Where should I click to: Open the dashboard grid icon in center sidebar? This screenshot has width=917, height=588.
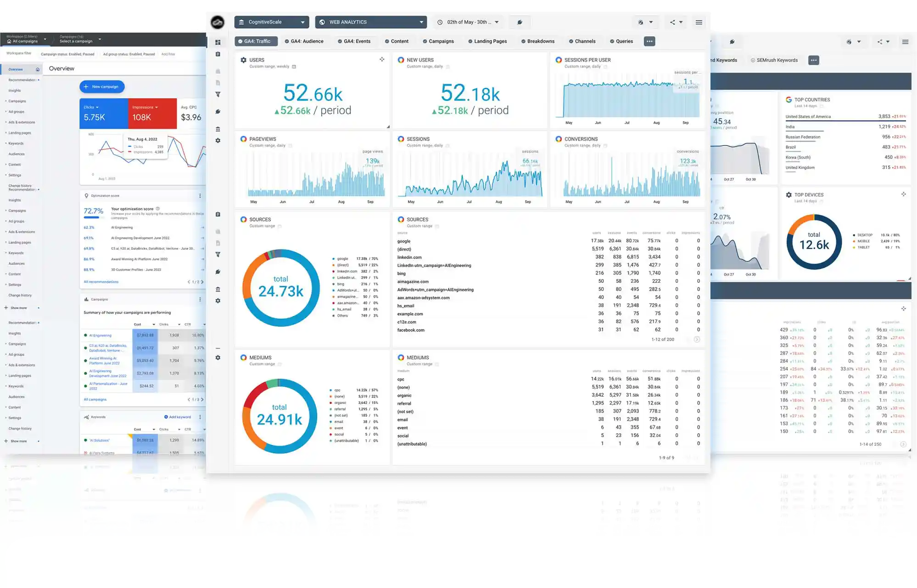[218, 42]
